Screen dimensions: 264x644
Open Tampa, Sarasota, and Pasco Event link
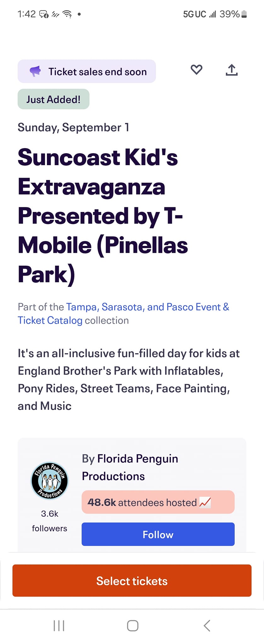pyautogui.click(x=148, y=307)
